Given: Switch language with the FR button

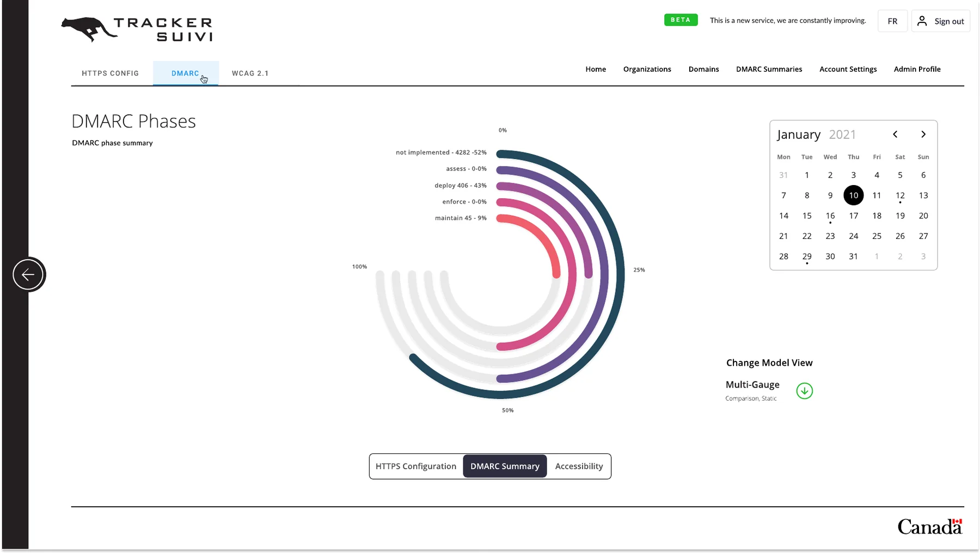Looking at the screenshot, I should pyautogui.click(x=892, y=21).
